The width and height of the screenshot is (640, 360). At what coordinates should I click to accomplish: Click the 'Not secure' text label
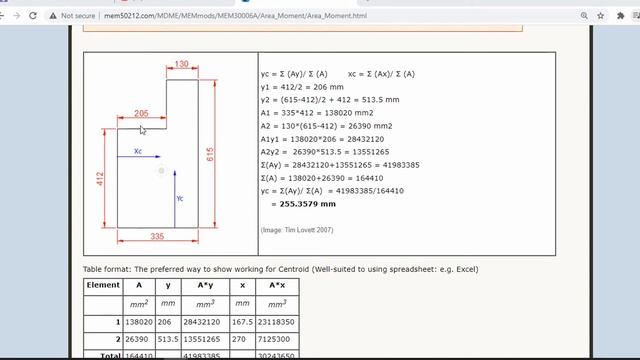(78, 16)
